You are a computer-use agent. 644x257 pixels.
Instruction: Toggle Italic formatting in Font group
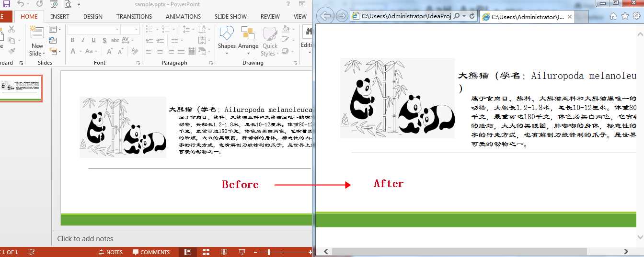pyautogui.click(x=83, y=41)
